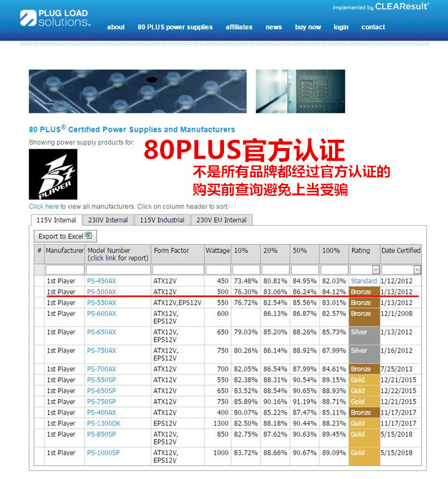Sort by the Manufacturer column header
The width and height of the screenshot is (448, 479).
tap(65, 254)
